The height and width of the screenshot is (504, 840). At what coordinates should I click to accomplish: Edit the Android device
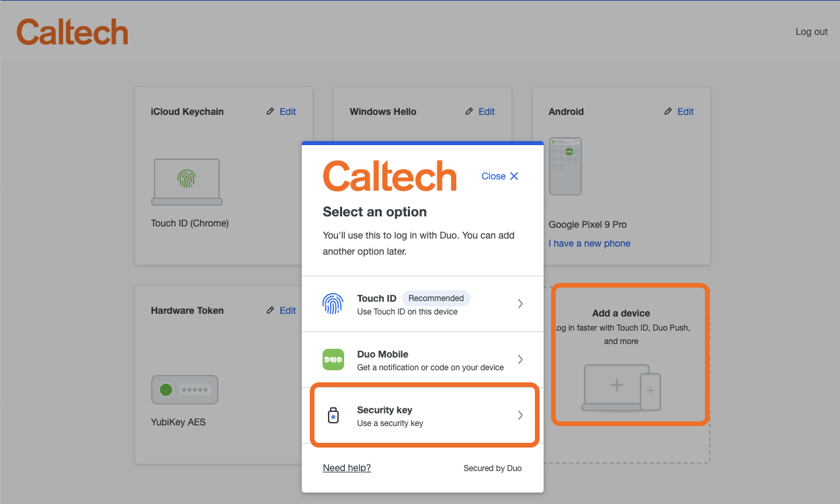[x=685, y=112]
